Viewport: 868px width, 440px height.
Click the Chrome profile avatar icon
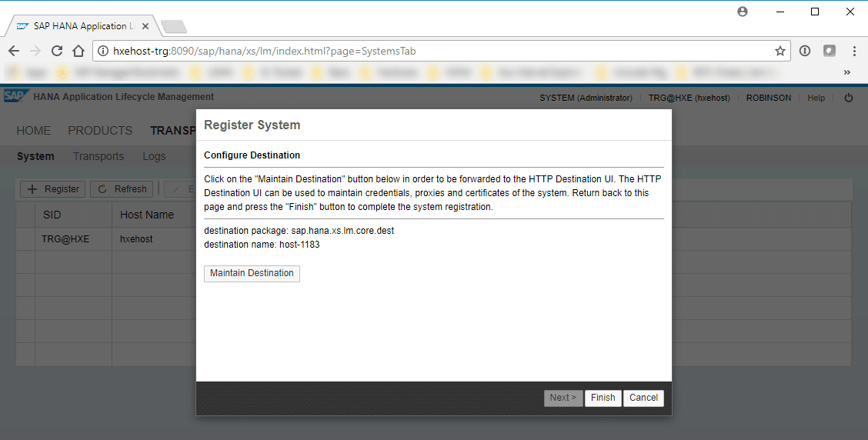point(742,12)
